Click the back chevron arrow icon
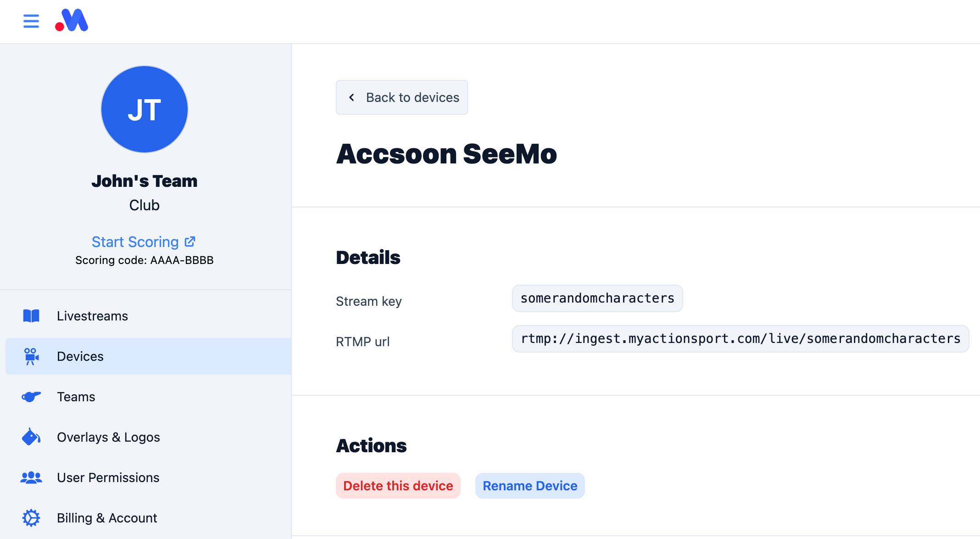The image size is (980, 539). pos(351,97)
